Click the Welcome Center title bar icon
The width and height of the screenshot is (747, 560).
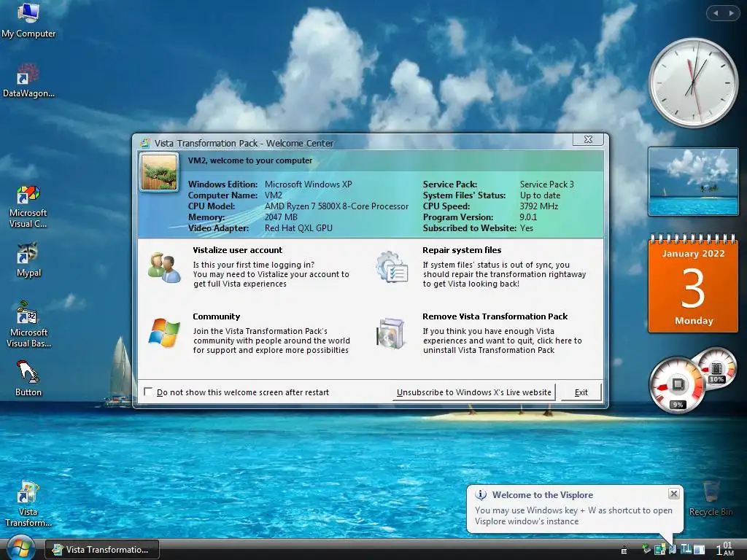[x=145, y=143]
